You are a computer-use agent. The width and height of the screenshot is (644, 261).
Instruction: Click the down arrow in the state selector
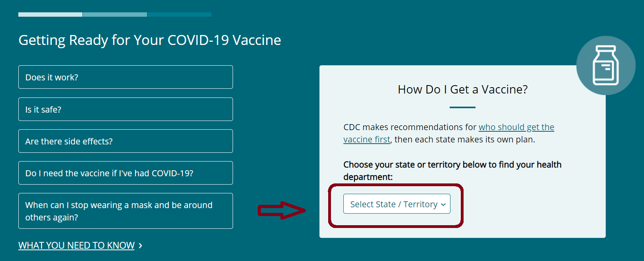[443, 205]
